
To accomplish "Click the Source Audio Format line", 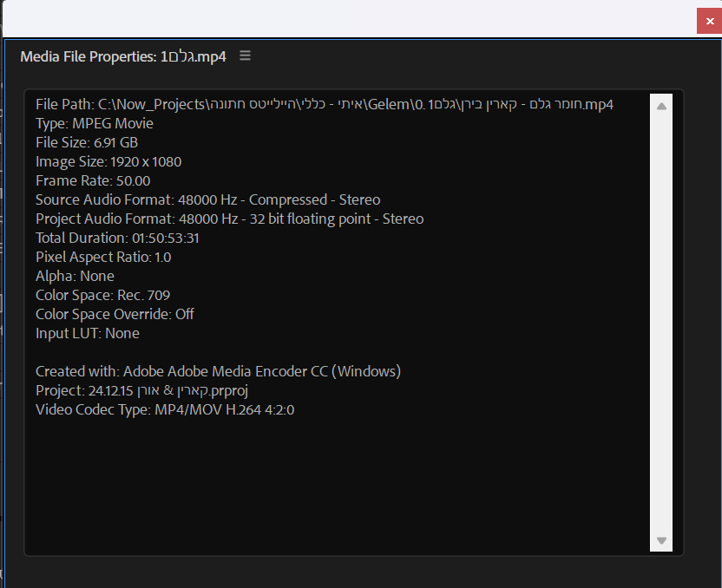I will (x=207, y=199).
